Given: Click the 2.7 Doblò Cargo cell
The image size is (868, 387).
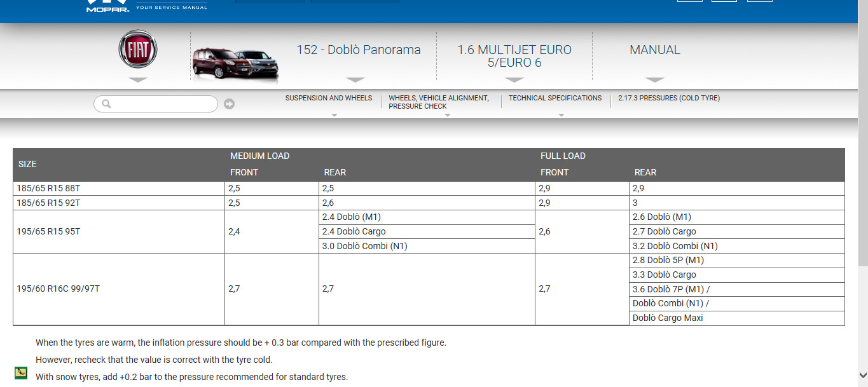Looking at the screenshot, I should point(737,231).
